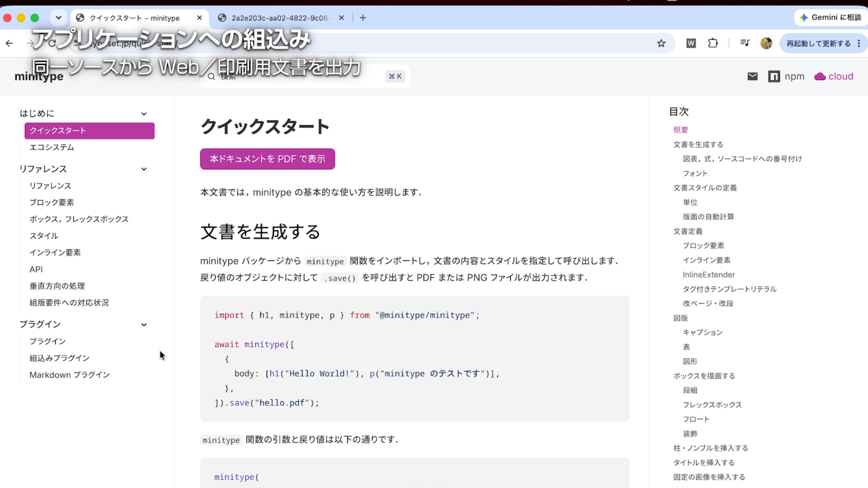Open エコシステム in the sidebar
868x488 pixels.
pos(52,148)
